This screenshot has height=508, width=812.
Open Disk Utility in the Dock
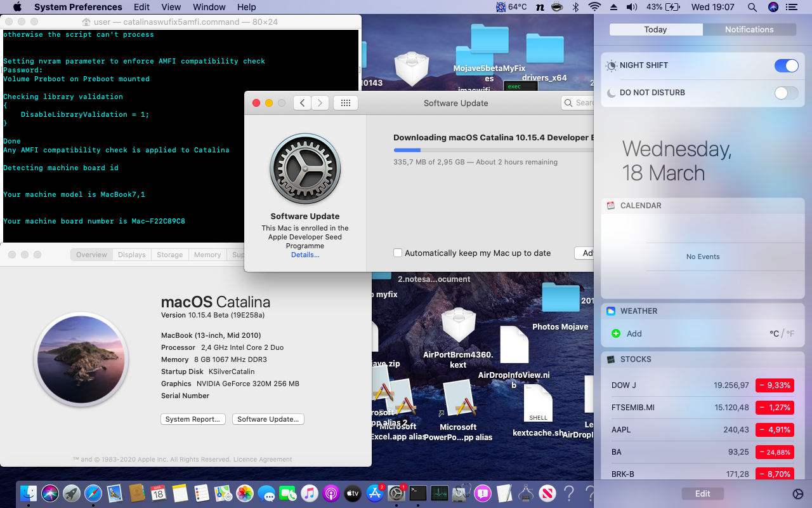pyautogui.click(x=461, y=493)
